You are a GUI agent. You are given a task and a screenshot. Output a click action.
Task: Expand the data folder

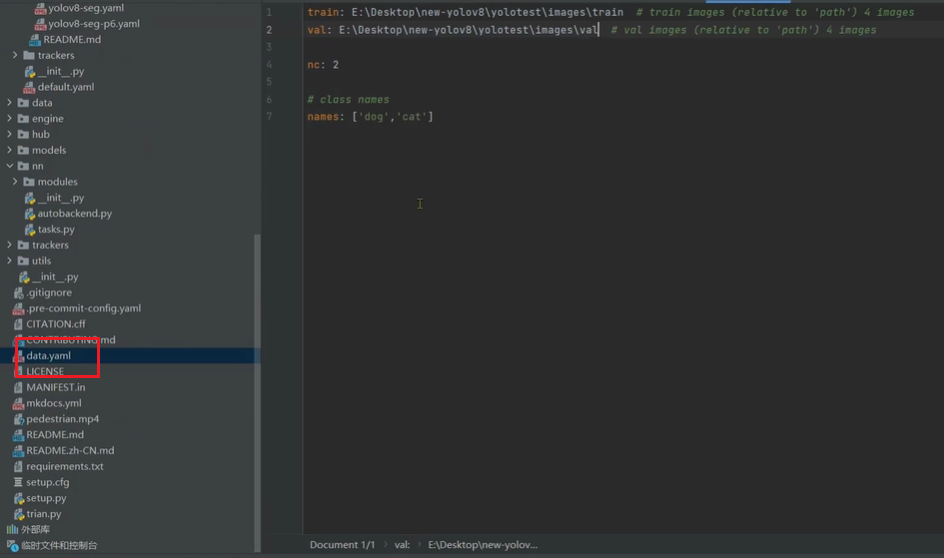[x=10, y=103]
